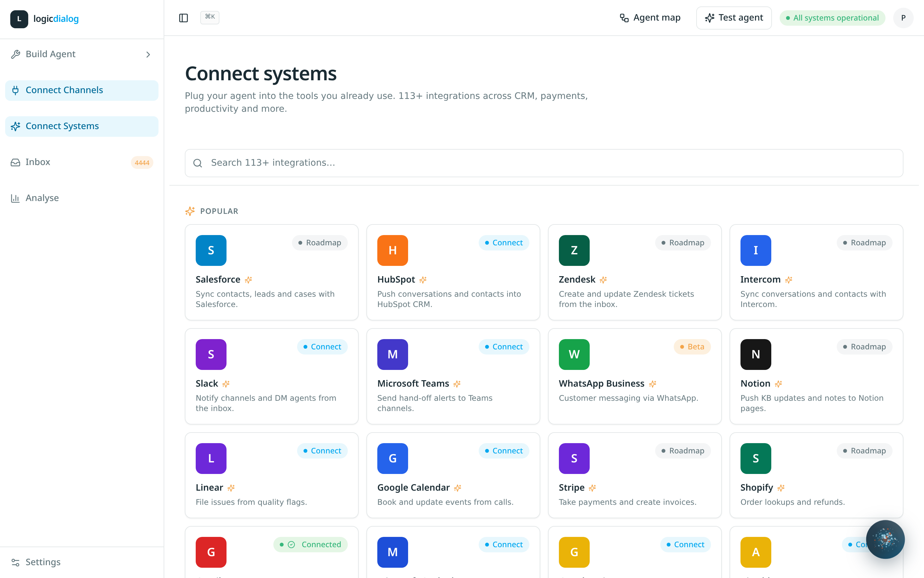Click the Roadmap badge on Stripe

(x=683, y=451)
